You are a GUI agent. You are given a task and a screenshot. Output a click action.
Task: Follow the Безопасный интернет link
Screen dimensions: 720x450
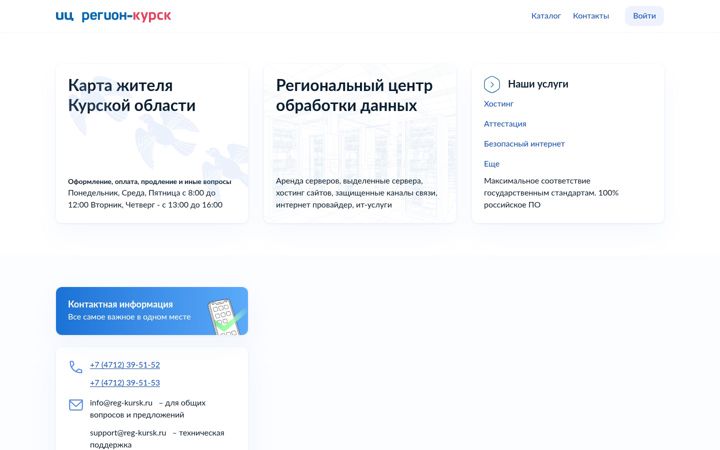(524, 144)
